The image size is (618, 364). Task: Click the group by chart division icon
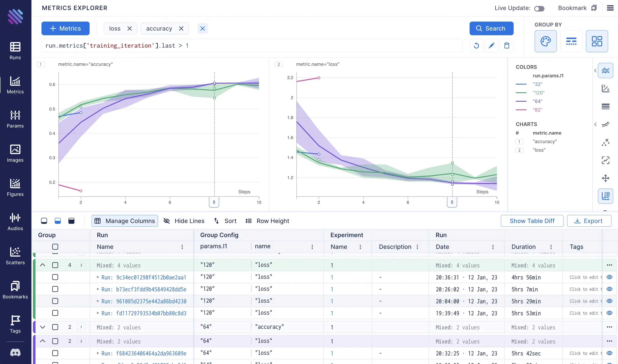(x=597, y=41)
